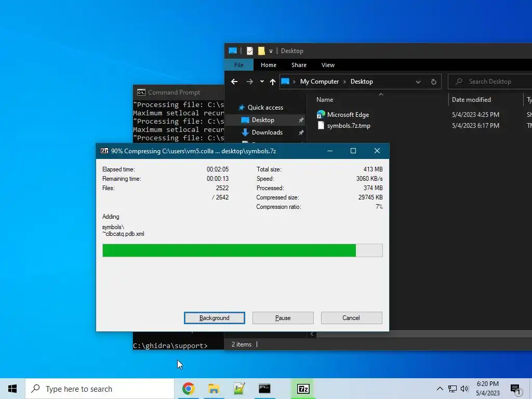Click the computer icon in address bar
The image size is (532, 399).
[285, 82]
